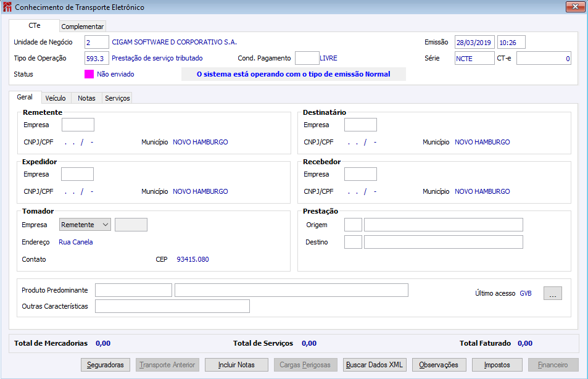This screenshot has width=588, height=379.
Task: Click the Destino description field
Action: (x=444, y=242)
